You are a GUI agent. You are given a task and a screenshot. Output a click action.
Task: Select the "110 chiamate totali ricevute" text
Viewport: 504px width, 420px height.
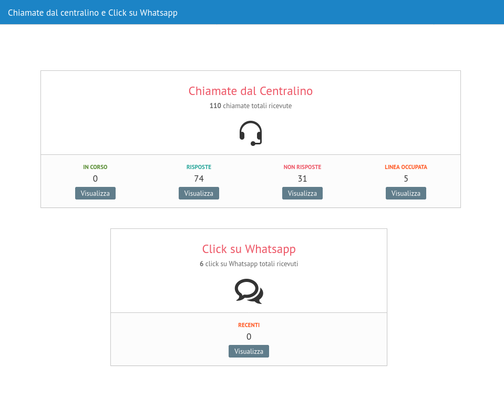251,106
